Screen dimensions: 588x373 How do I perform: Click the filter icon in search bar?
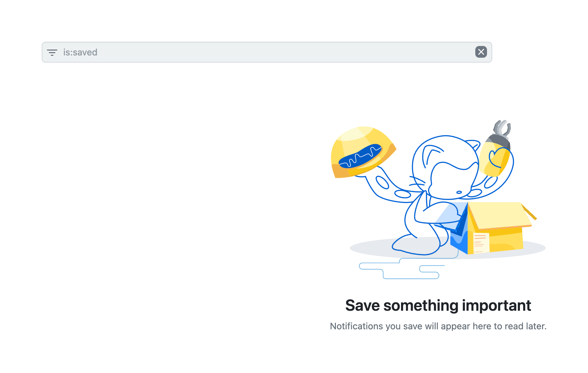coord(52,52)
